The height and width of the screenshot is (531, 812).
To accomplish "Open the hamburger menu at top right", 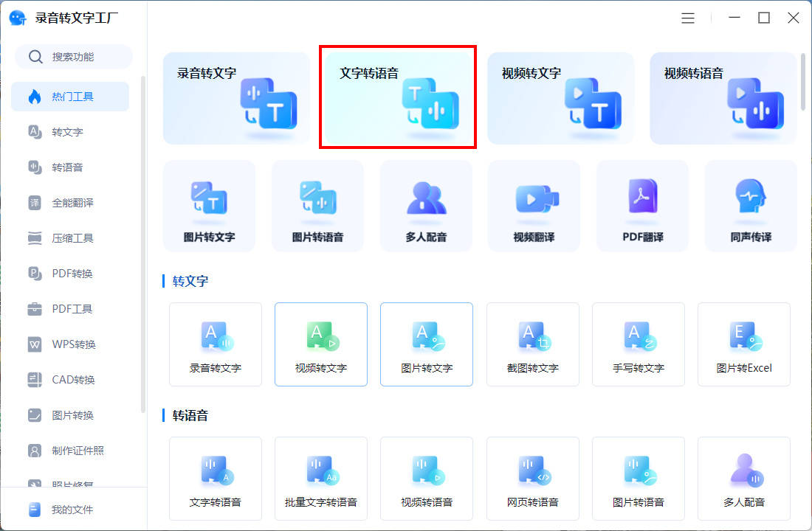I will pyautogui.click(x=688, y=18).
